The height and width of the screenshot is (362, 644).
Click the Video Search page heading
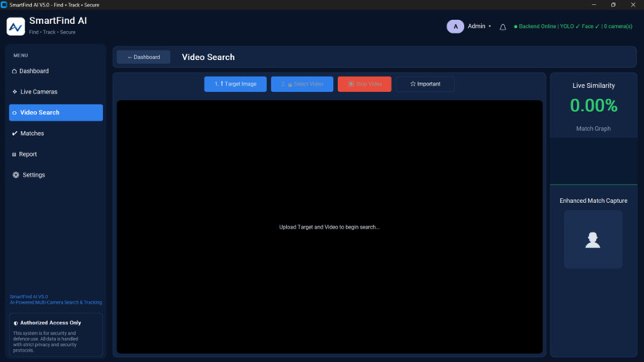(x=209, y=57)
